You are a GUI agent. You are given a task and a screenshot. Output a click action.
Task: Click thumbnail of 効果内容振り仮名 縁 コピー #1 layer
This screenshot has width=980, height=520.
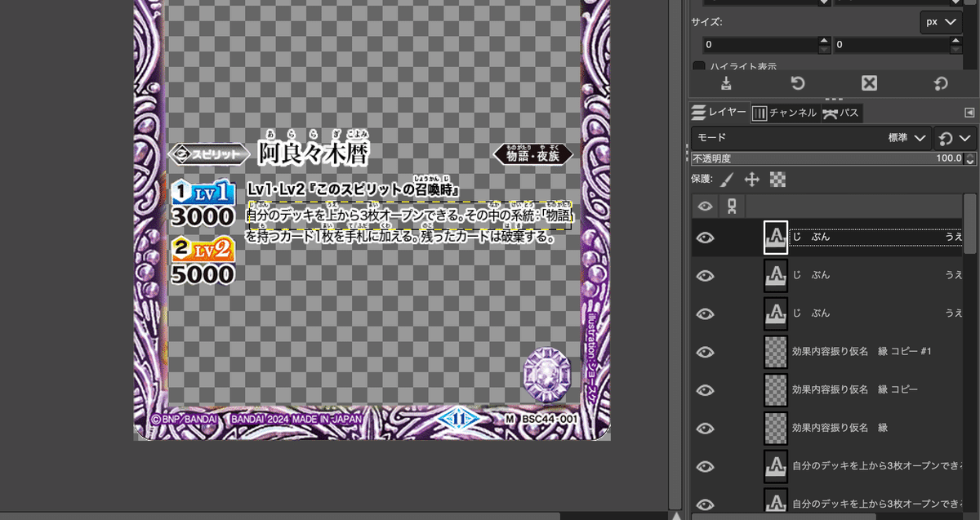[775, 352]
